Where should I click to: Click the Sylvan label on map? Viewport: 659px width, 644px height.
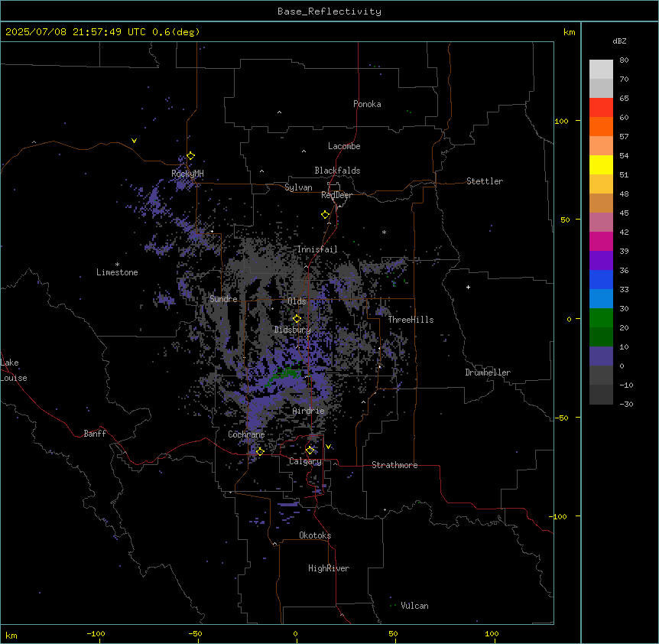(x=298, y=187)
